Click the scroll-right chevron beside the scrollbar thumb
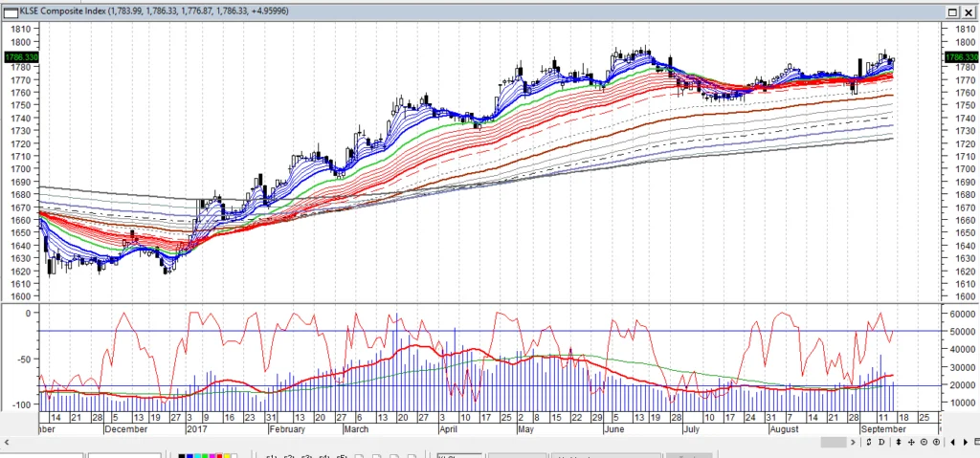 853,443
